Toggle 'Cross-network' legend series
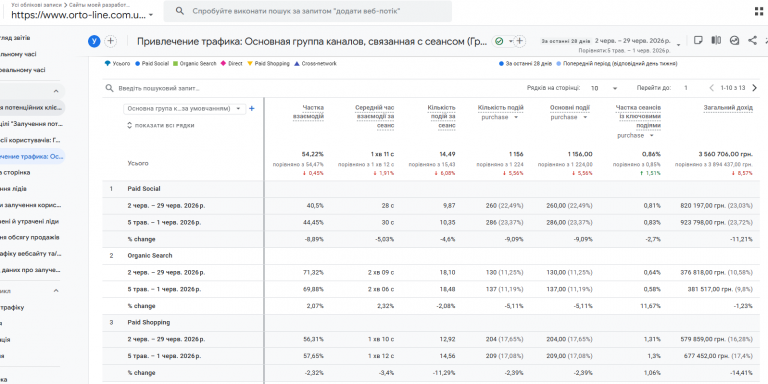 pyautogui.click(x=315, y=64)
